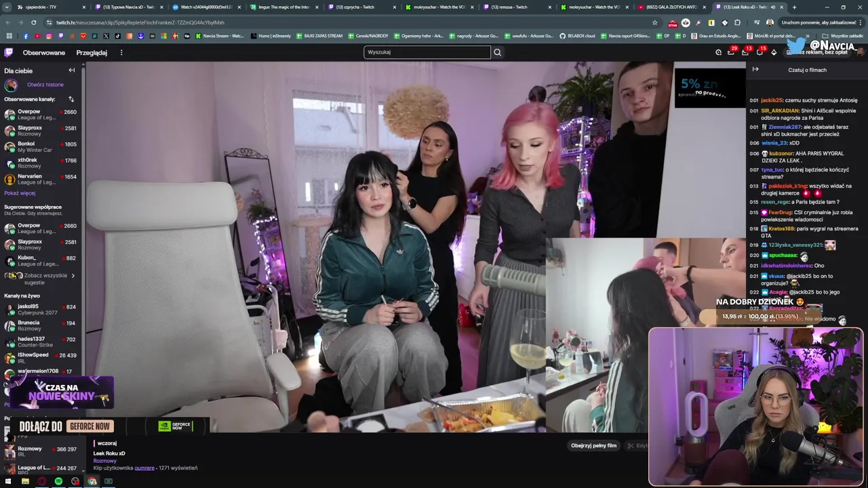Reload the page
Viewport: 868px width, 488px height.
point(35,22)
